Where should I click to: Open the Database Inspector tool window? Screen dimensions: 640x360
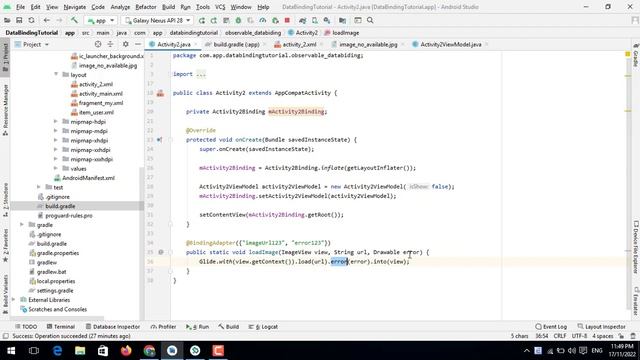point(113,327)
